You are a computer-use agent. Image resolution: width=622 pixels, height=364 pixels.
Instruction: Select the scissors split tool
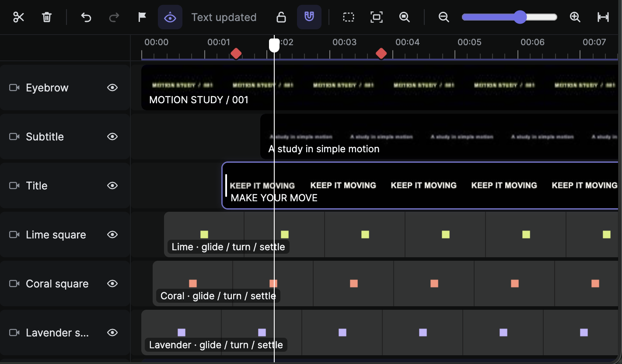point(18,17)
